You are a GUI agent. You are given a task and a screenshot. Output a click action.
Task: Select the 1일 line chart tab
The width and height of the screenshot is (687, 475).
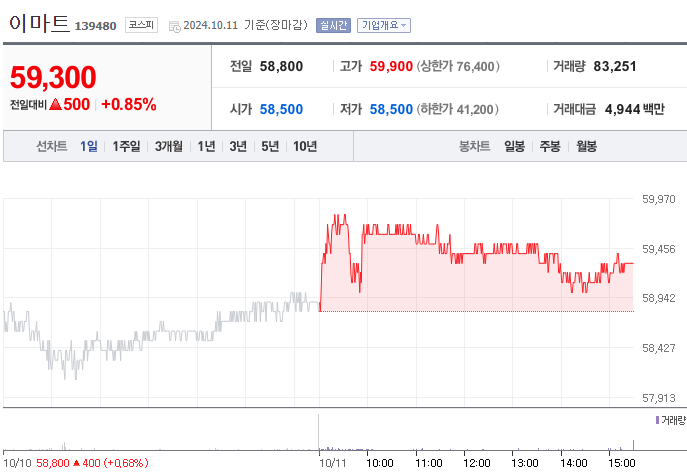(x=89, y=146)
